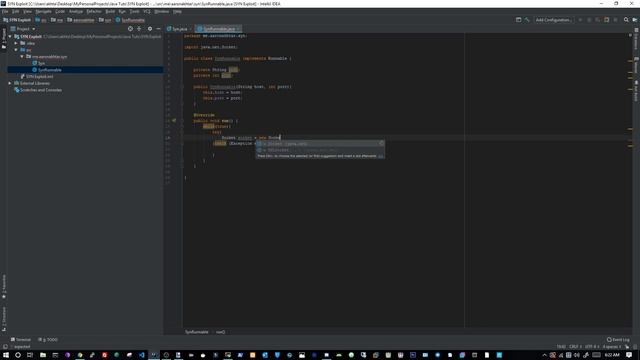Image resolution: width=640 pixels, height=360 pixels.
Task: Open the Project view dropdown
Action: [x=24, y=29]
